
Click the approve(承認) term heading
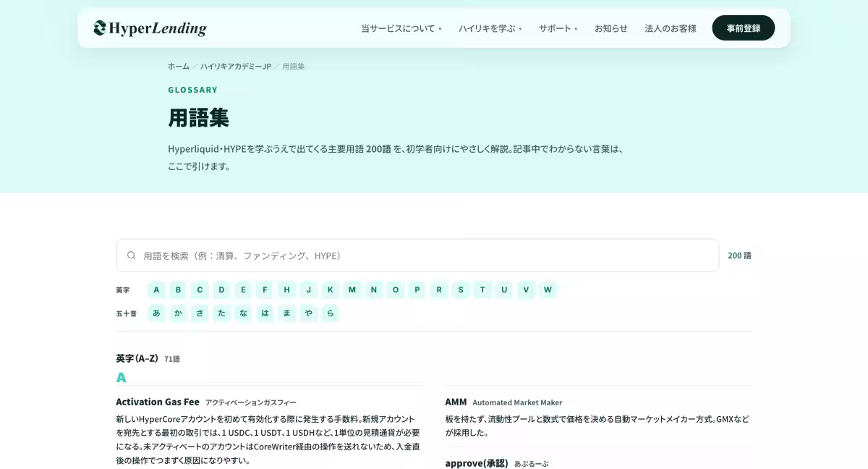pos(477,463)
